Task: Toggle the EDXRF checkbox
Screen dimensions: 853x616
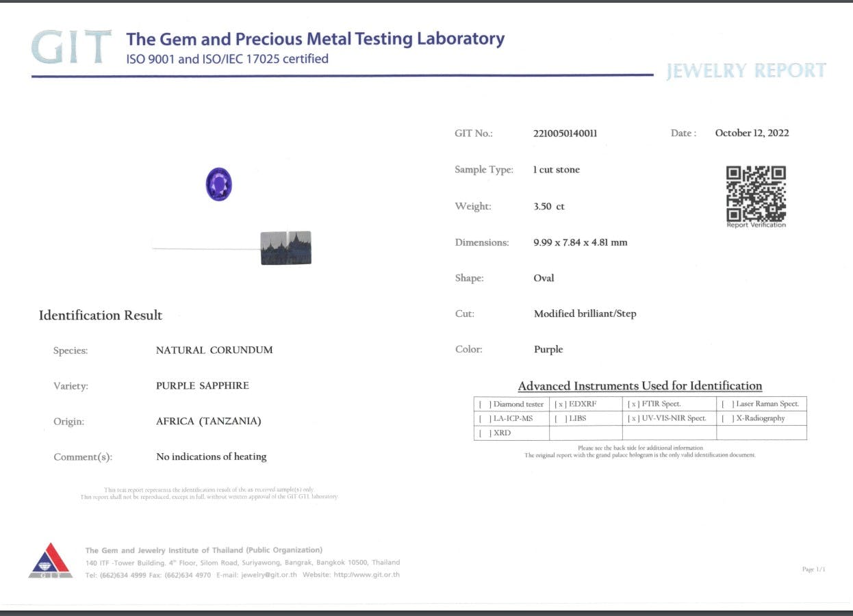Action: 561,404
